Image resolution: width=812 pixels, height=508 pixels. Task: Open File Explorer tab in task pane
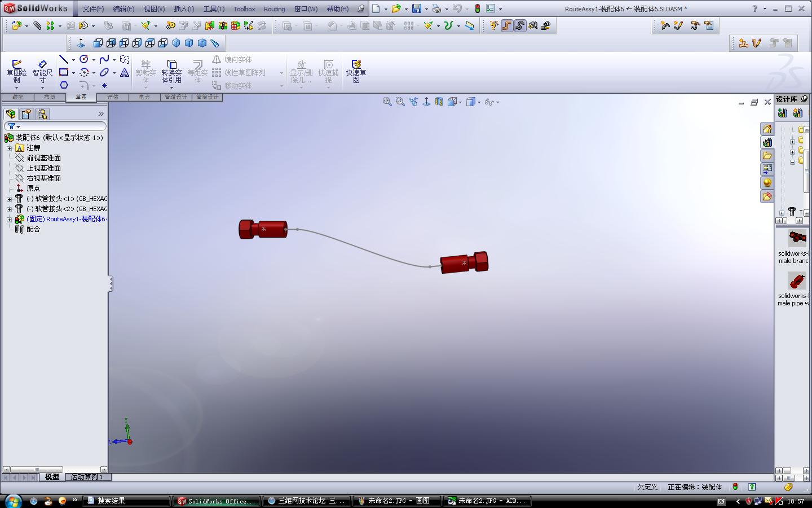point(767,156)
